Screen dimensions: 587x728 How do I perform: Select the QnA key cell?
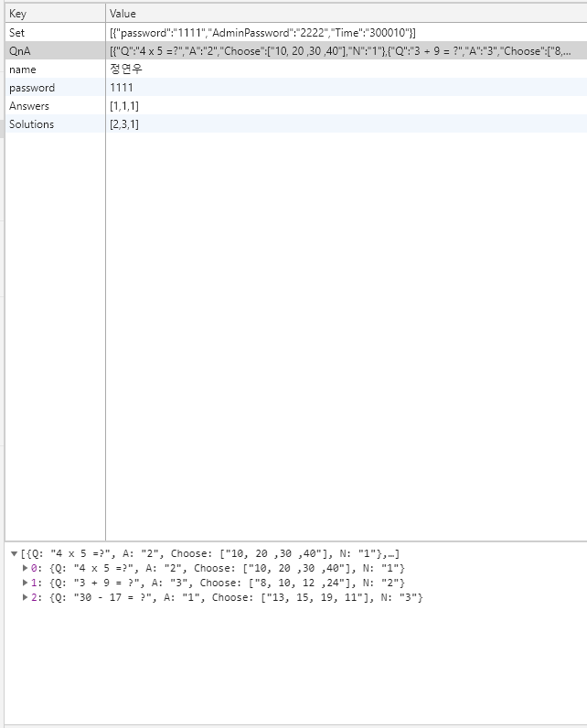click(x=20, y=51)
